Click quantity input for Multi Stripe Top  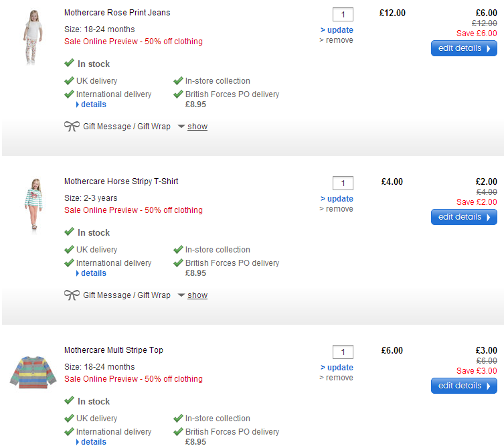tap(343, 352)
